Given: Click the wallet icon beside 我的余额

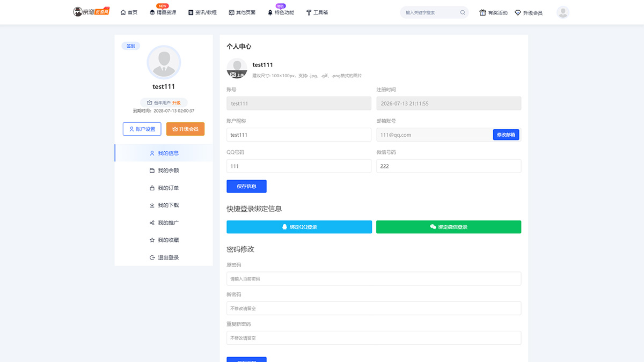Looking at the screenshot, I should (152, 171).
